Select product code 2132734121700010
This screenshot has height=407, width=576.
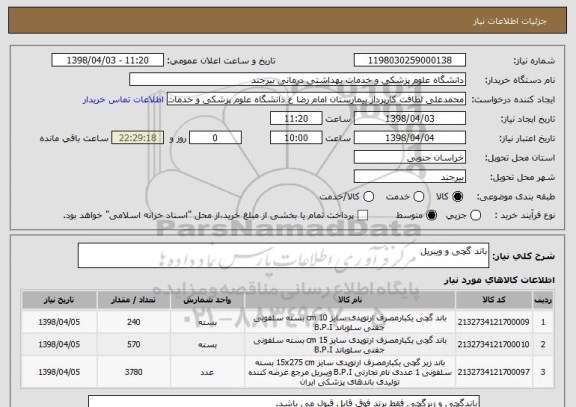pyautogui.click(x=493, y=345)
